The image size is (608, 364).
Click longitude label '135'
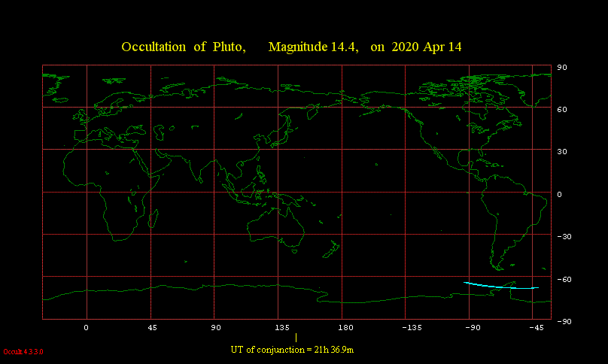coord(282,328)
